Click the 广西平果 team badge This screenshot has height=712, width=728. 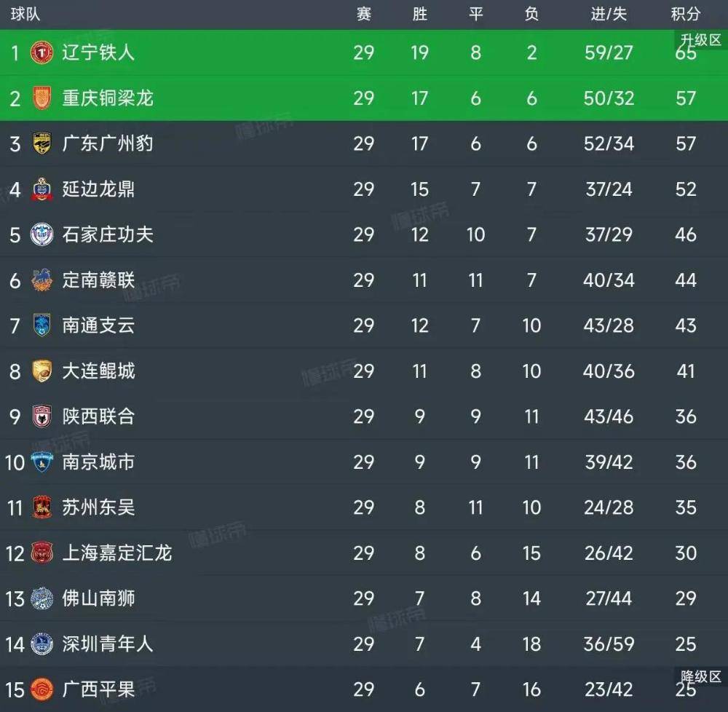click(x=41, y=689)
